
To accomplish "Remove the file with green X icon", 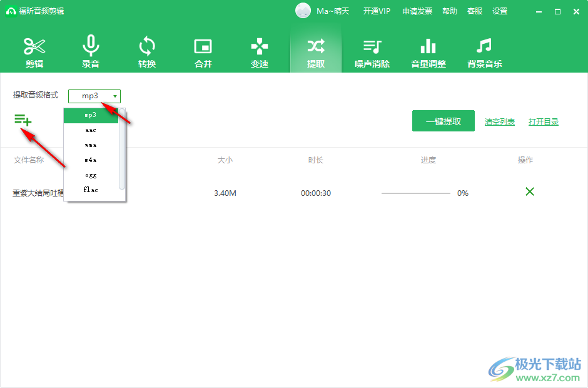I will 529,191.
